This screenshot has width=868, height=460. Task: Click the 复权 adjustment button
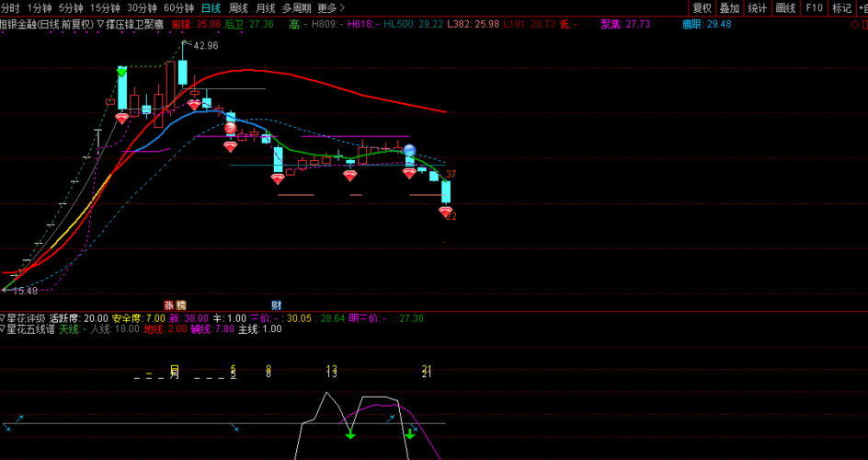702,8
